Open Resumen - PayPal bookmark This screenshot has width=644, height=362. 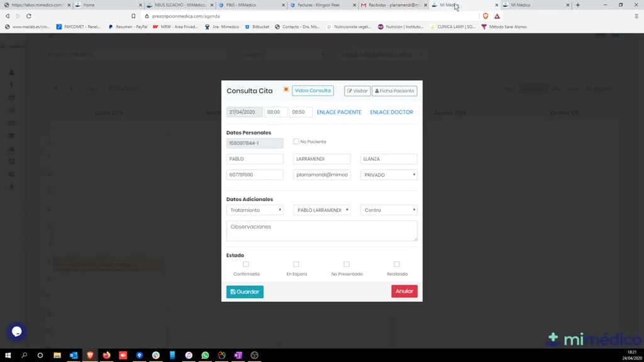(127, 26)
